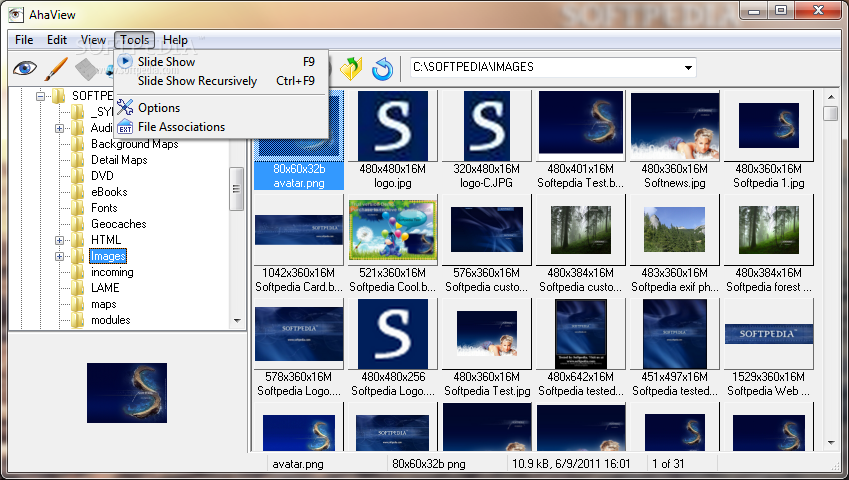Click status bar text 10.9 kB date
Screen dimensions: 849x480
[571, 464]
